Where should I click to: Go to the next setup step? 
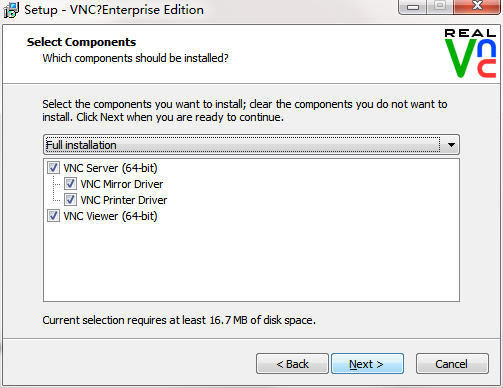[x=367, y=364]
